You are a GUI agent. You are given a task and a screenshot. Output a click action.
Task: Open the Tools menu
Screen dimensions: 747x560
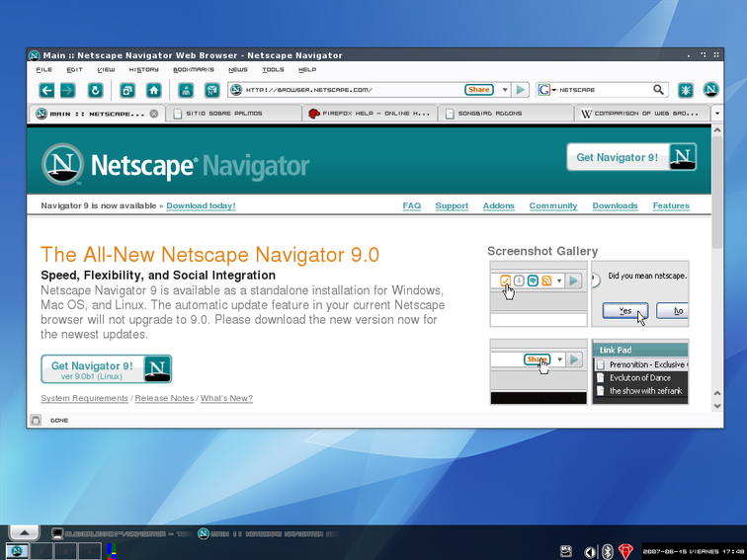click(273, 69)
